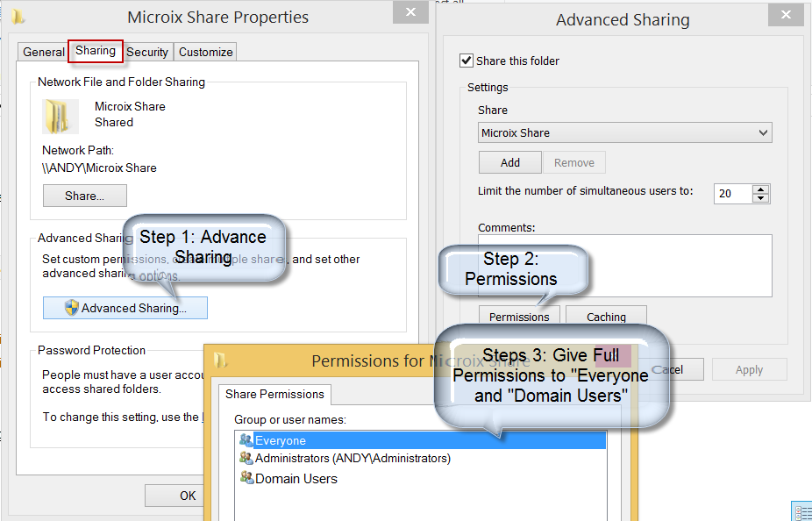Click the Microix Share folder icon

click(60, 116)
